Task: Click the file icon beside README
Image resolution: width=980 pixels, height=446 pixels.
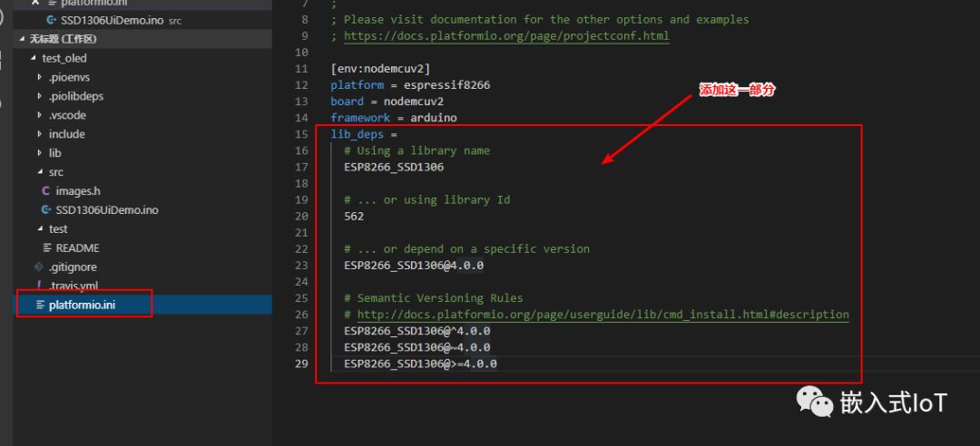Action: [x=47, y=247]
